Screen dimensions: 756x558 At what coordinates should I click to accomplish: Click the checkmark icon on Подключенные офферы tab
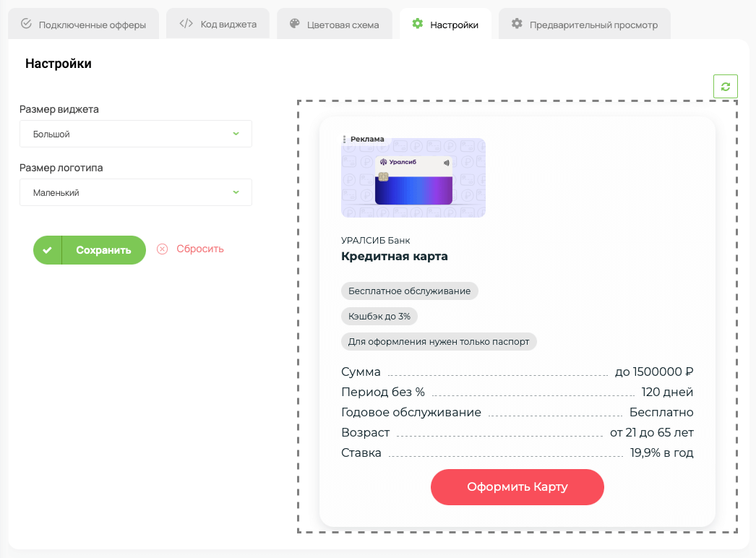(27, 24)
